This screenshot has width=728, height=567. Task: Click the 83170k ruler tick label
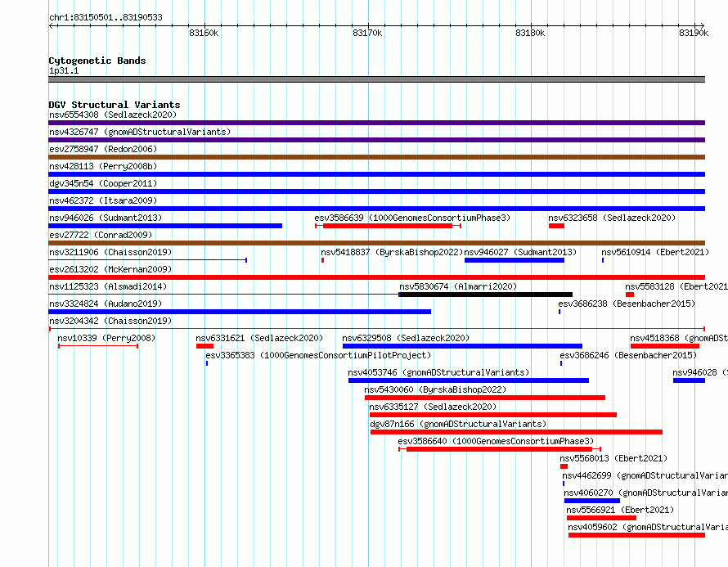pyautogui.click(x=367, y=33)
